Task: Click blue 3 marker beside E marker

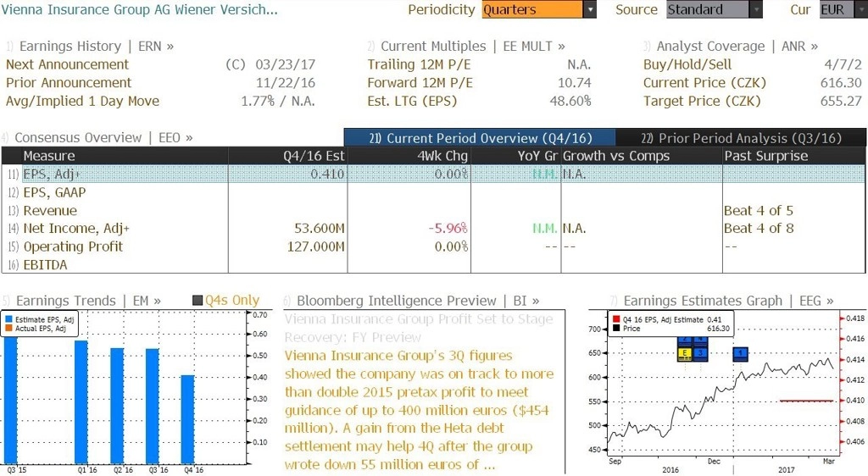Action: click(x=700, y=352)
